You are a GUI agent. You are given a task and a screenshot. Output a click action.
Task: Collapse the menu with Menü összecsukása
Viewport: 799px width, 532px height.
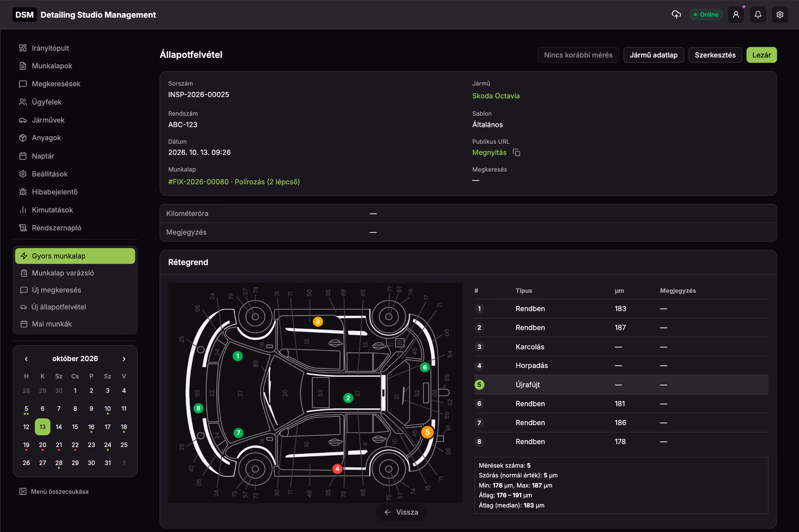(x=54, y=492)
